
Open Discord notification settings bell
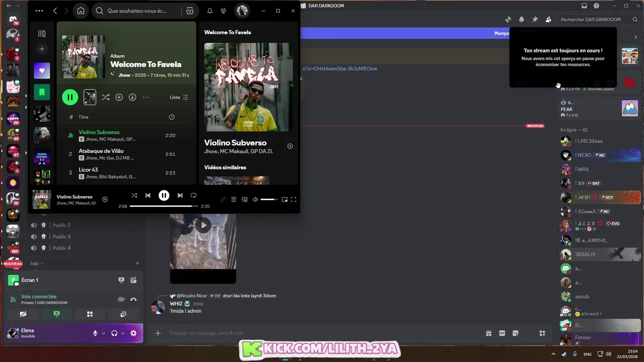pyautogui.click(x=522, y=19)
